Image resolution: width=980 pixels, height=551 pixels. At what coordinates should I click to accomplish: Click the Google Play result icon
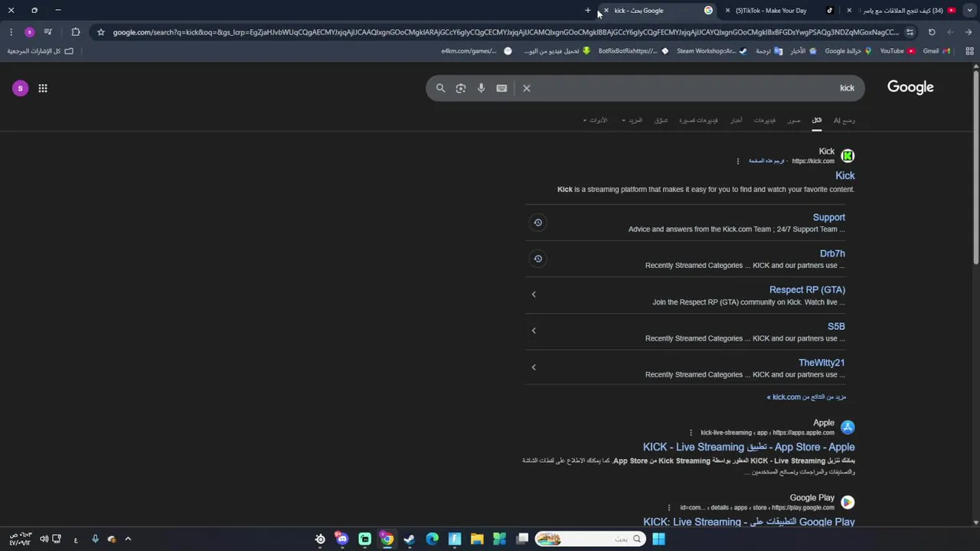(848, 502)
